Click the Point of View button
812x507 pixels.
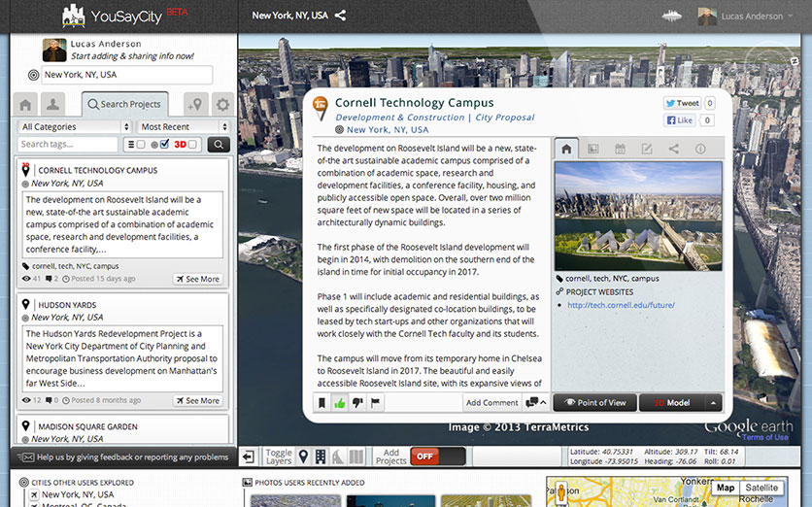click(595, 402)
